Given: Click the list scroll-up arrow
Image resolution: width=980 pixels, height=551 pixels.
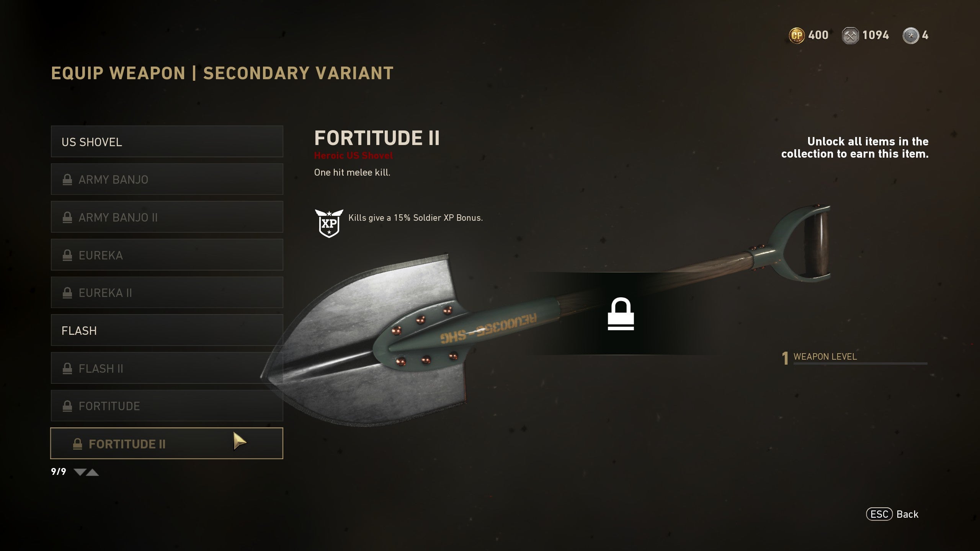Looking at the screenshot, I should (93, 472).
